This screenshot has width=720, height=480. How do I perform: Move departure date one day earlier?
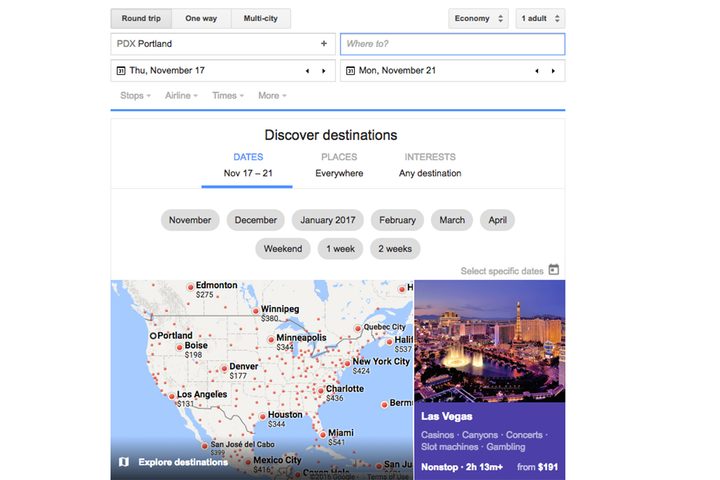coord(308,71)
